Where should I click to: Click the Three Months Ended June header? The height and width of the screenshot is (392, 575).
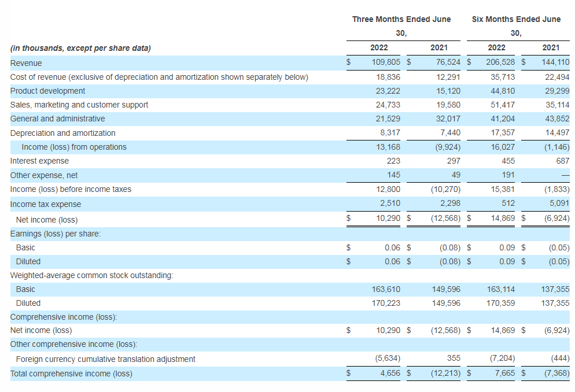click(401, 19)
